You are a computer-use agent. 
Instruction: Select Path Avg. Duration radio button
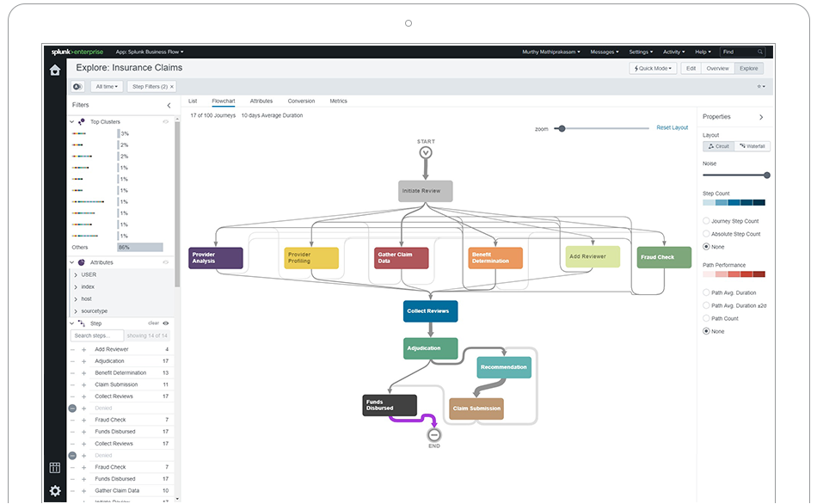point(706,292)
